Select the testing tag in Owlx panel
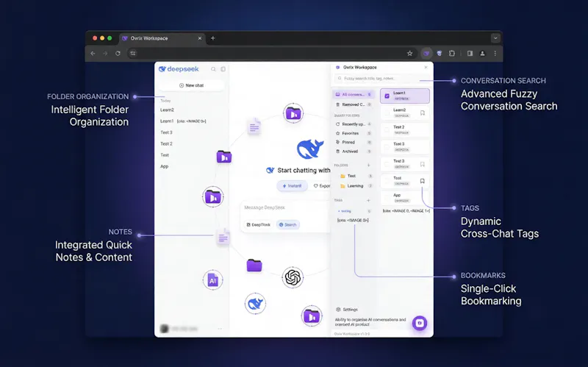The height and width of the screenshot is (367, 588). [x=345, y=211]
